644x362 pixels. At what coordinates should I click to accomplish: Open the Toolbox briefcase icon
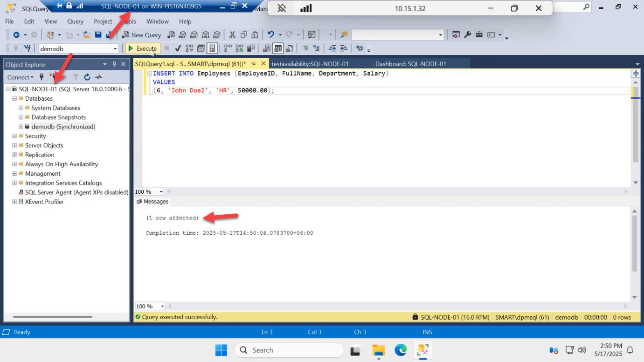coord(479,35)
